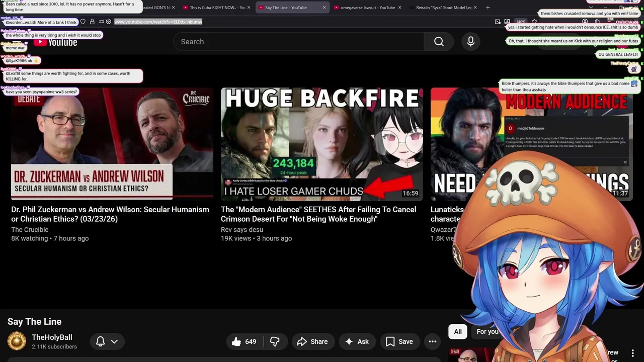Close the omegaverse lawsuit tab
644x362 pixels.
tap(399, 8)
